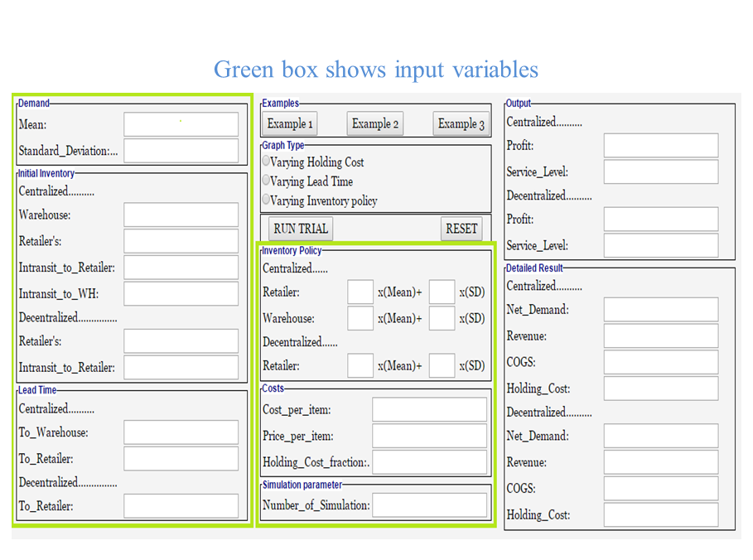Click the decentralized Revenue result field
Image resolution: width=753 pixels, height=560 pixels.
tap(661, 462)
